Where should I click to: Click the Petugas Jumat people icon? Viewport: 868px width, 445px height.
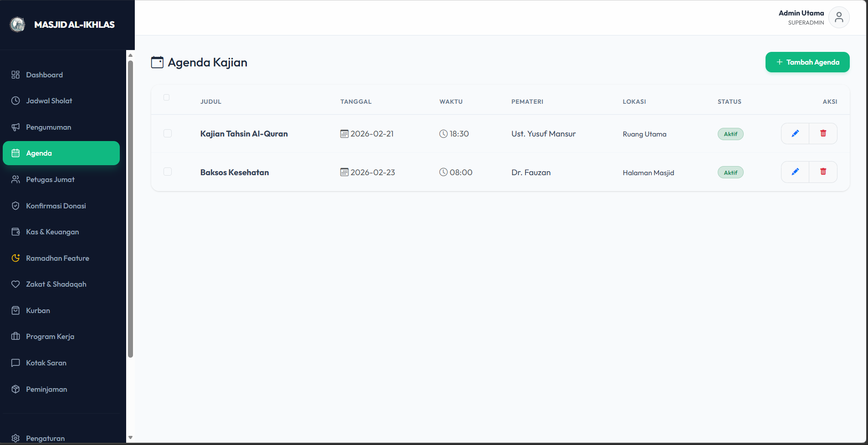15,179
